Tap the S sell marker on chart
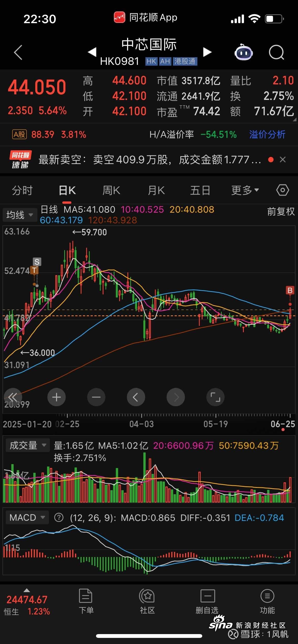Image resolution: width=298 pixels, height=644 pixels. (x=37, y=262)
